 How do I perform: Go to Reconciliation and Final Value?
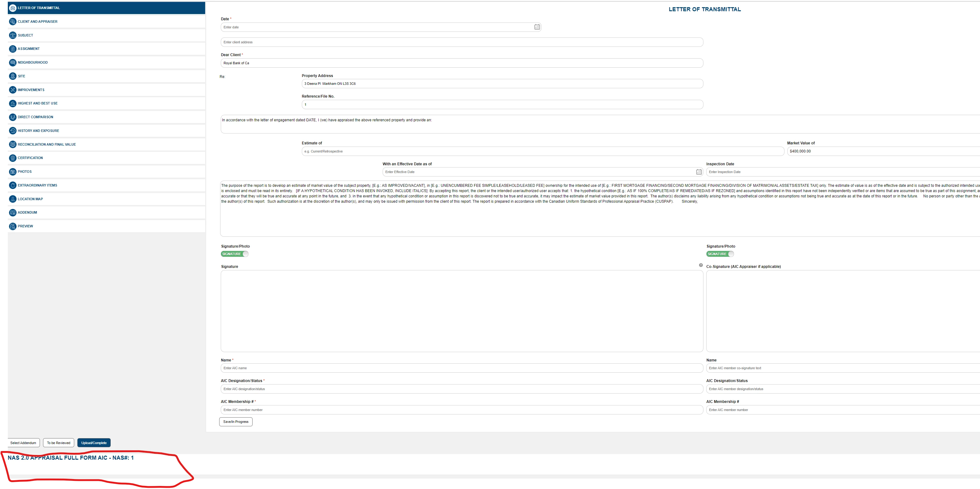coord(46,145)
